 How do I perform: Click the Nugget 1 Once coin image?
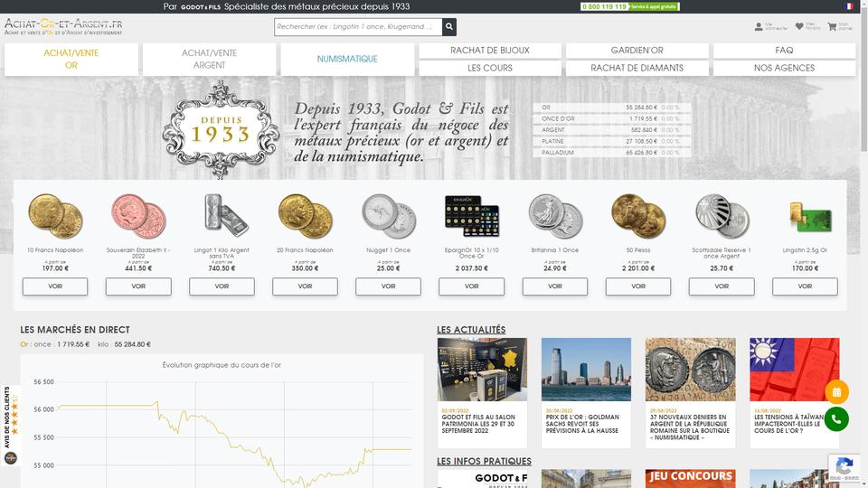(x=389, y=216)
